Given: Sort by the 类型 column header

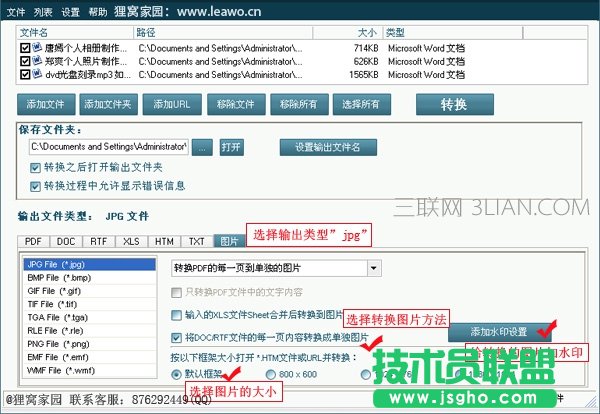Looking at the screenshot, I should pos(453,33).
